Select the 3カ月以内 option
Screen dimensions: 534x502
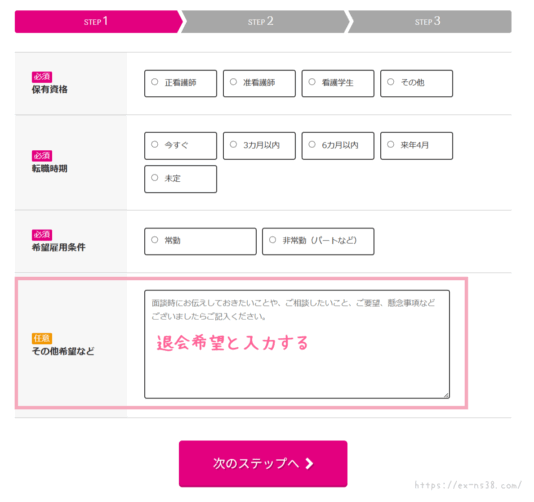[x=259, y=146]
